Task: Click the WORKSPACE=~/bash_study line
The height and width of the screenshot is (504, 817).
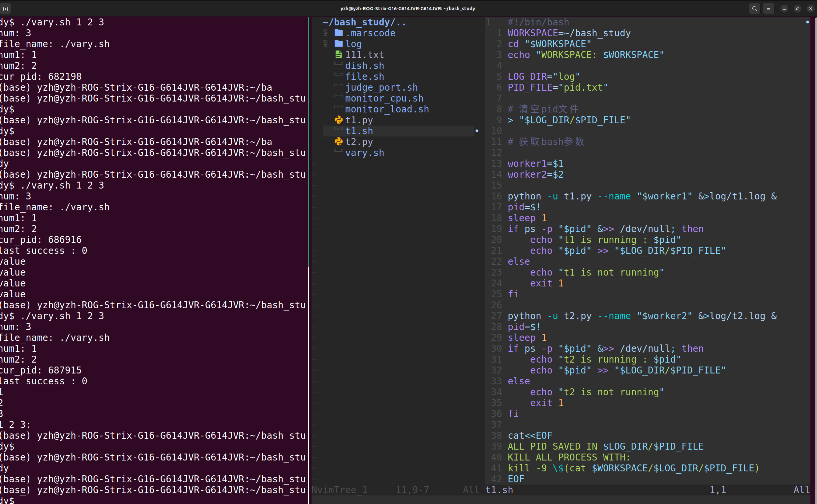Action: coord(569,33)
